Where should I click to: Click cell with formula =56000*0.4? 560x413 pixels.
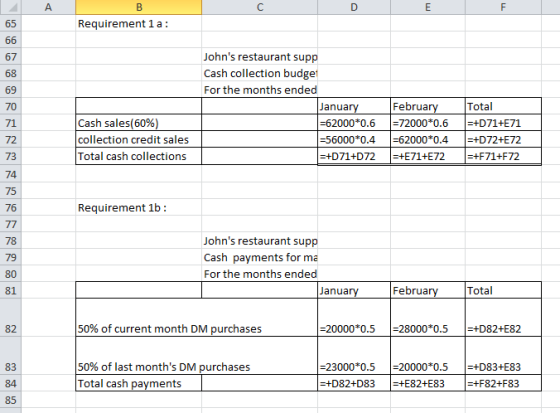[354, 140]
